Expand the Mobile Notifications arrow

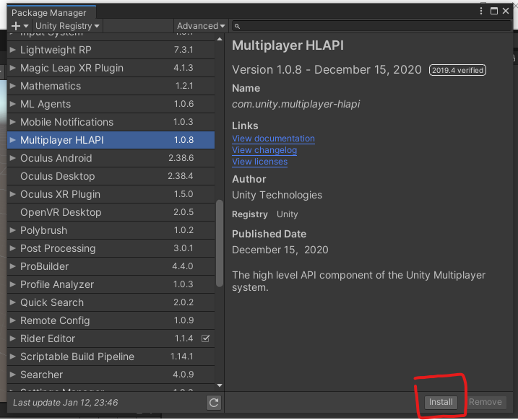point(13,122)
